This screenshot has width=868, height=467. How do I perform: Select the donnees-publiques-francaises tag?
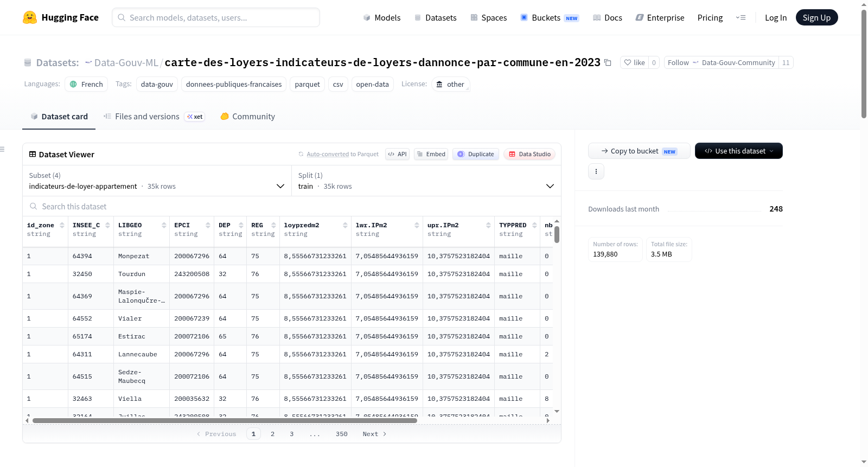click(x=234, y=84)
